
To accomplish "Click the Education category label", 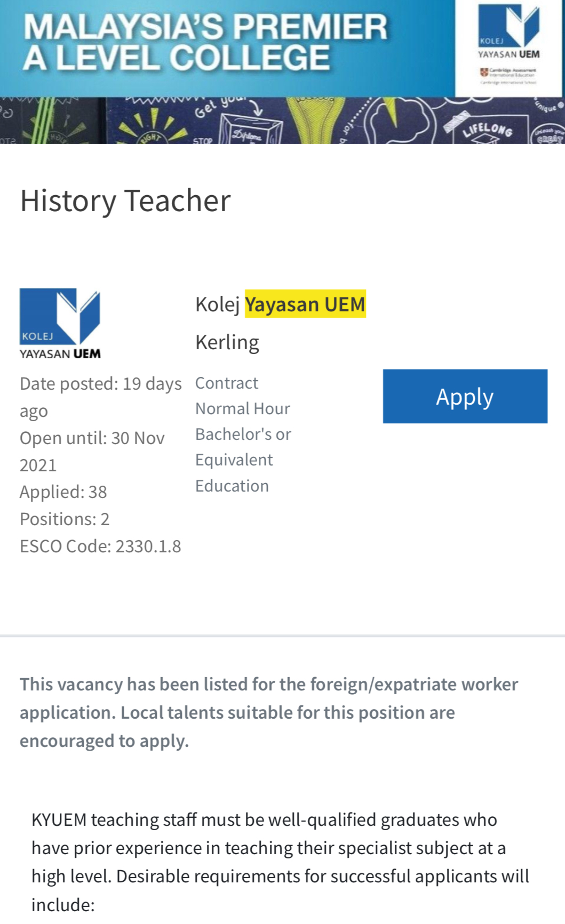I will [232, 486].
